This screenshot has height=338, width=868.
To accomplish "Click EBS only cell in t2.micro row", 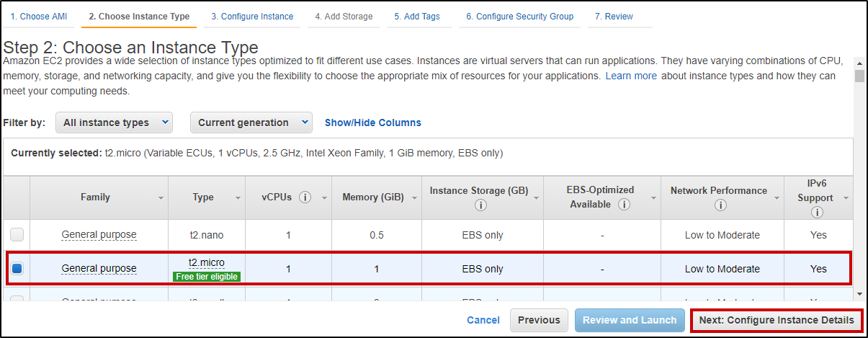I will click(483, 269).
